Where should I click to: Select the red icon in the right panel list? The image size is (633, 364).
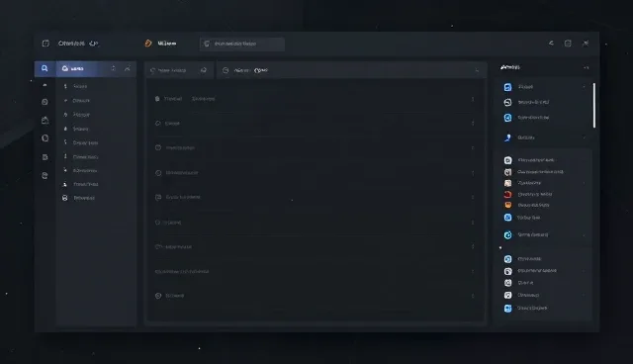point(507,194)
